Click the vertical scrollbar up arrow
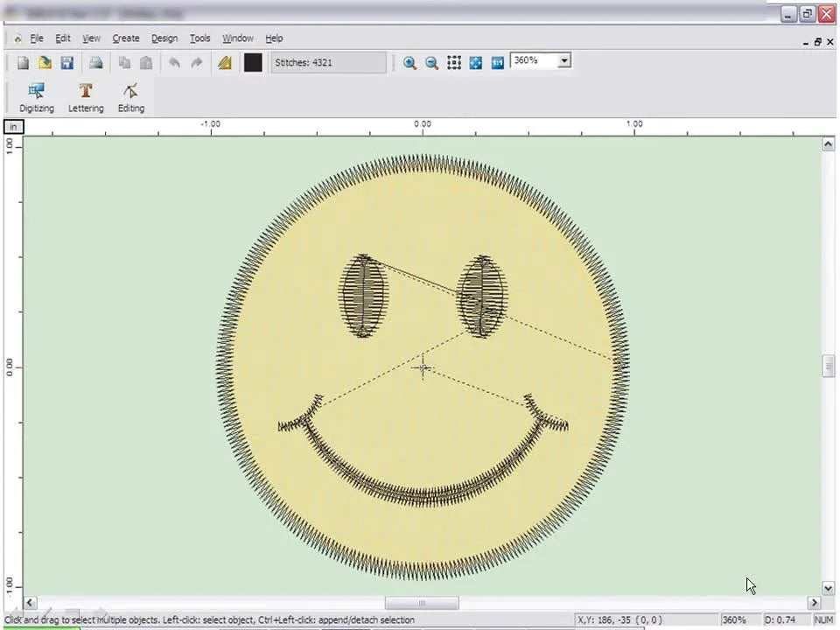 (829, 143)
